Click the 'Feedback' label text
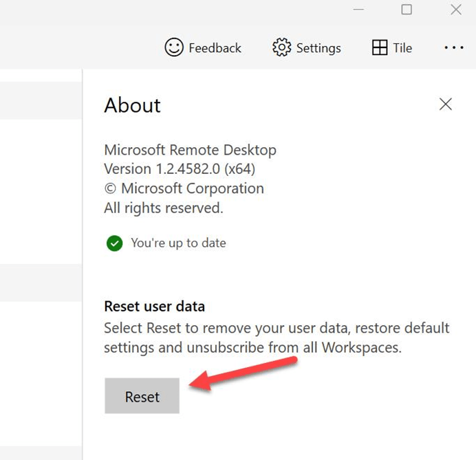The width and height of the screenshot is (476, 460). (215, 48)
